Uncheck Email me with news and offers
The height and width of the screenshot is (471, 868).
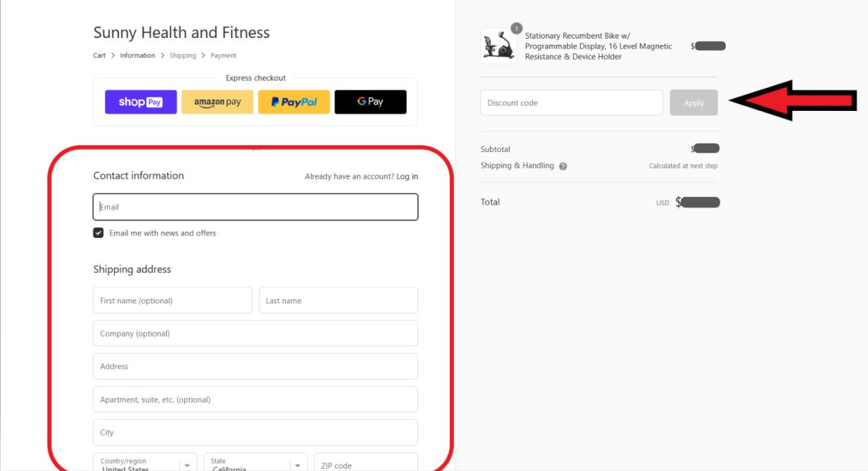[x=99, y=233]
